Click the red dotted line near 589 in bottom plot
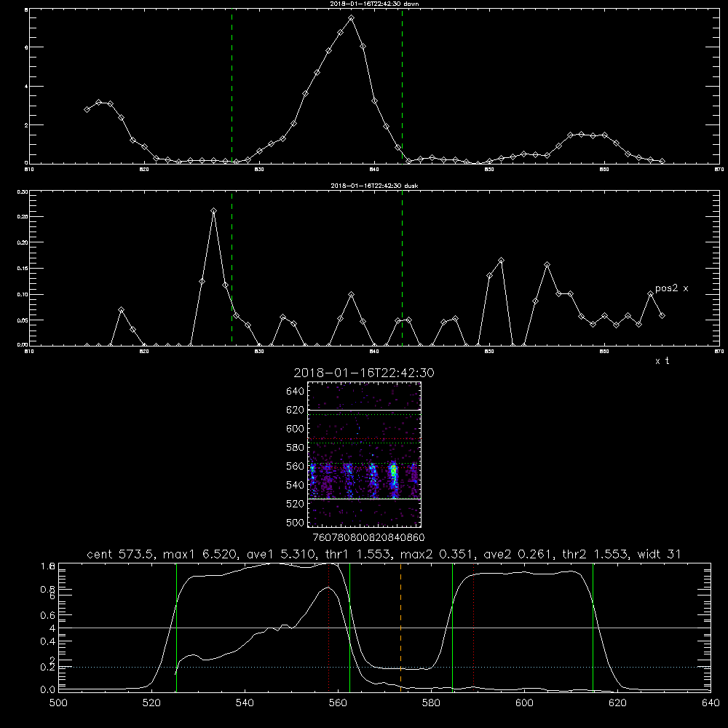This screenshot has height=728, width=728. point(474,627)
